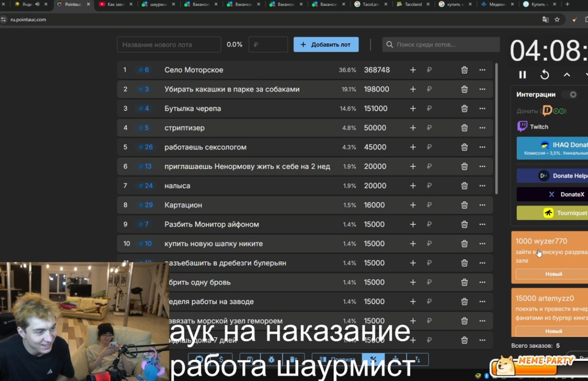Click the Добавить лот button
This screenshot has width=588, height=381.
[x=326, y=45]
